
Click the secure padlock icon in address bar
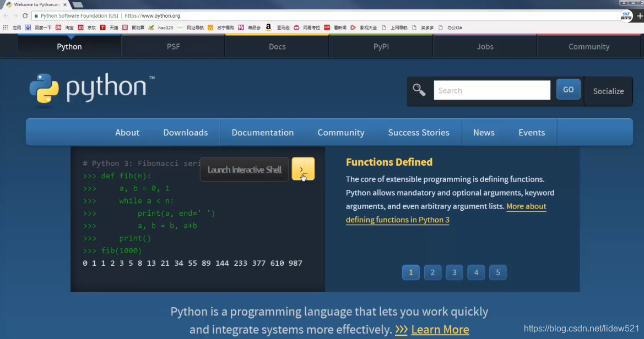[x=36, y=15]
